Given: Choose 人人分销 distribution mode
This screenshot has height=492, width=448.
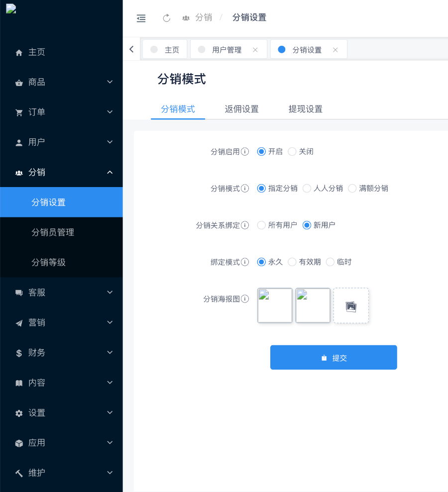Looking at the screenshot, I should tap(307, 189).
